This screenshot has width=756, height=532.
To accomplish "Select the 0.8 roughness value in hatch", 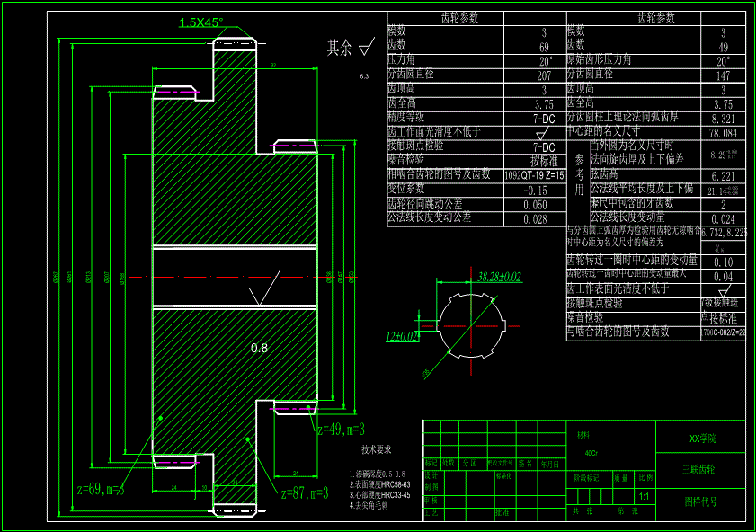I will pos(260,348).
